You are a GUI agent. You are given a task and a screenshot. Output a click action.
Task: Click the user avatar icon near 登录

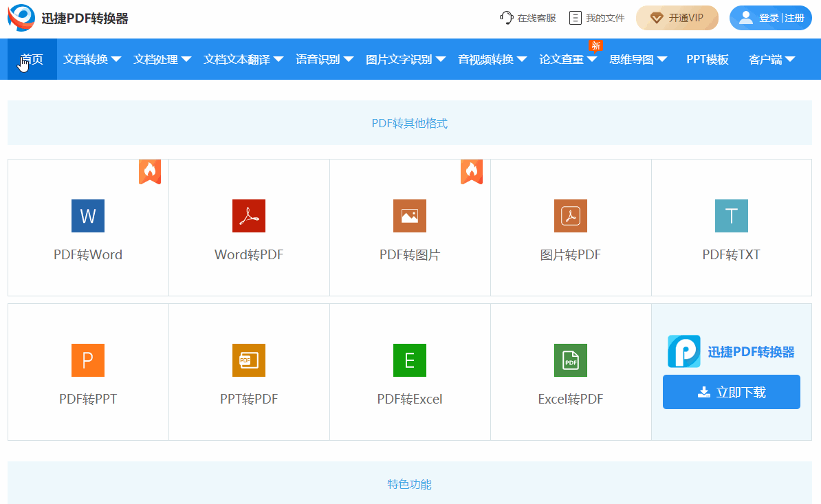point(745,18)
